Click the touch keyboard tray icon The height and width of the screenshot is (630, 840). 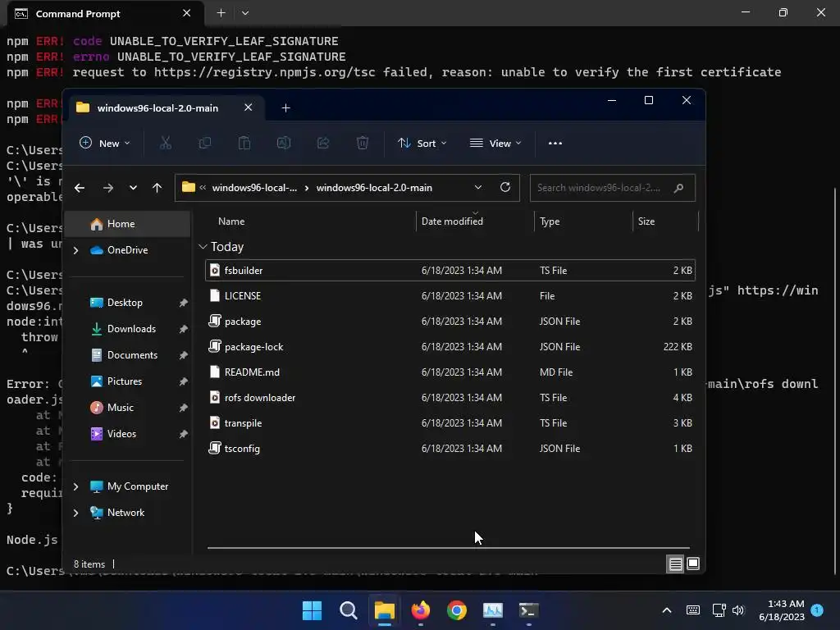click(x=692, y=610)
